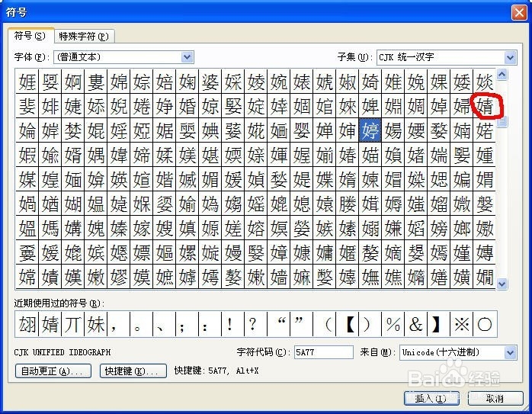
Task: Choose the character 嫖 in the grid
Action: [x=142, y=253]
